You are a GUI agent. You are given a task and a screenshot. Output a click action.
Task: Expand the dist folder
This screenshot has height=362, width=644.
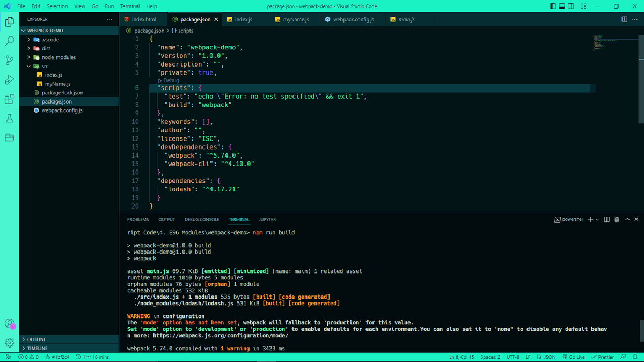(69, 48)
